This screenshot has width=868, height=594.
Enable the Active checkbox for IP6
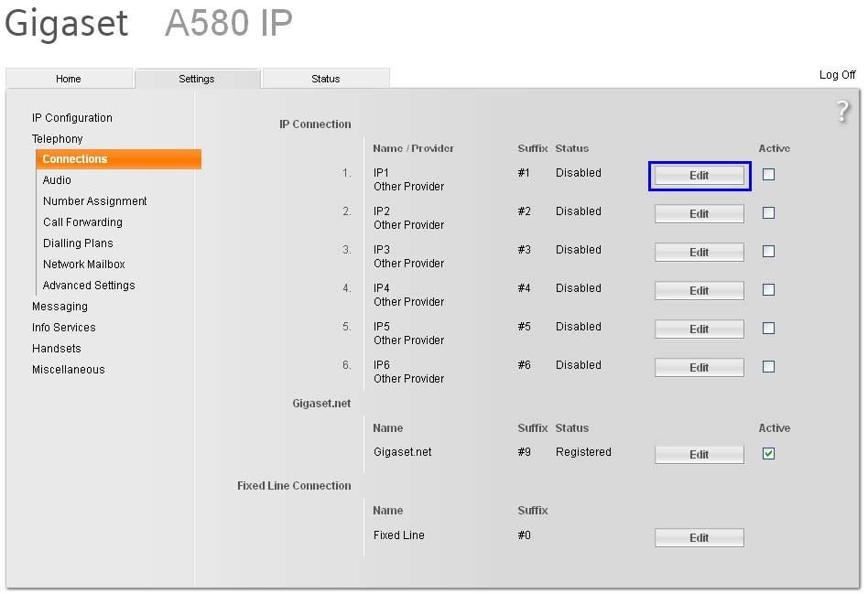(768, 366)
